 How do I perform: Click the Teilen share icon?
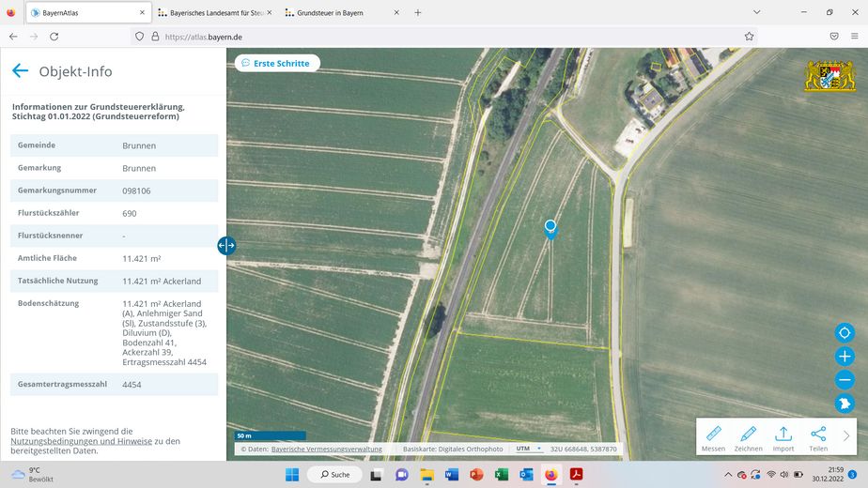pyautogui.click(x=818, y=437)
